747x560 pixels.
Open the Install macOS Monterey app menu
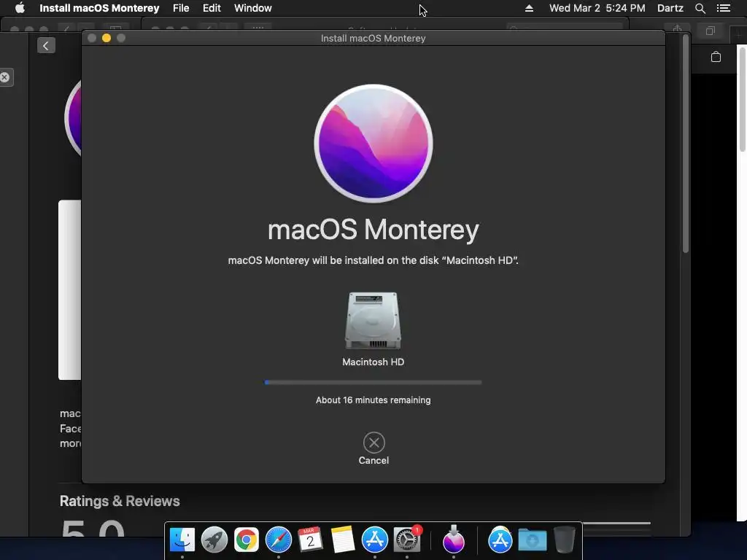coord(99,8)
